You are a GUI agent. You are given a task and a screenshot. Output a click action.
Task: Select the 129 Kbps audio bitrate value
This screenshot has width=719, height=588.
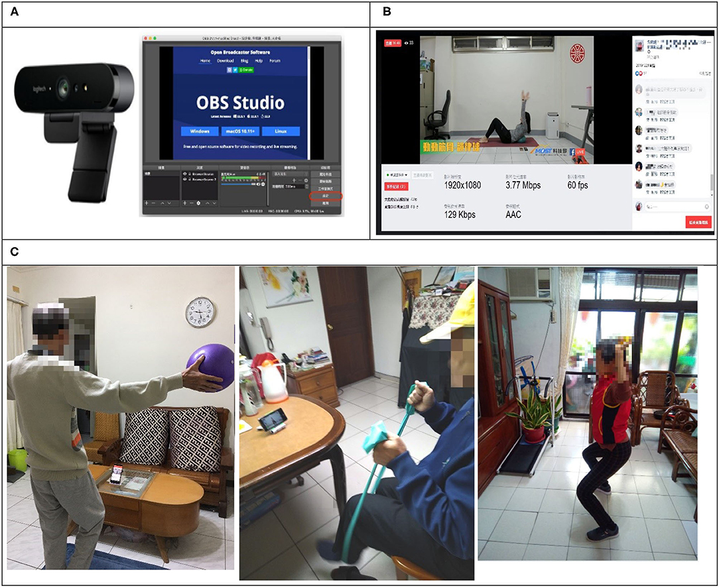(x=460, y=215)
